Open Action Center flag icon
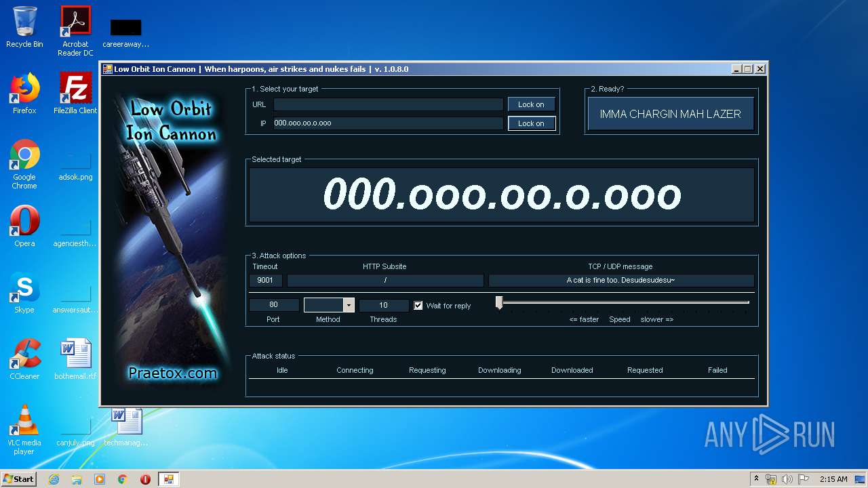868x488 pixels. point(803,479)
